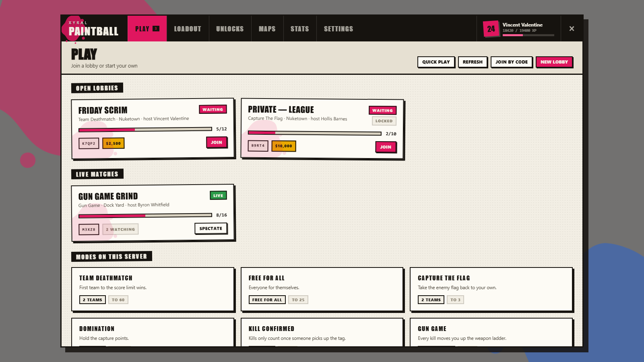Image resolution: width=644 pixels, height=362 pixels.
Task: Click the Vincent Valentine profile name
Action: pyautogui.click(x=522, y=25)
